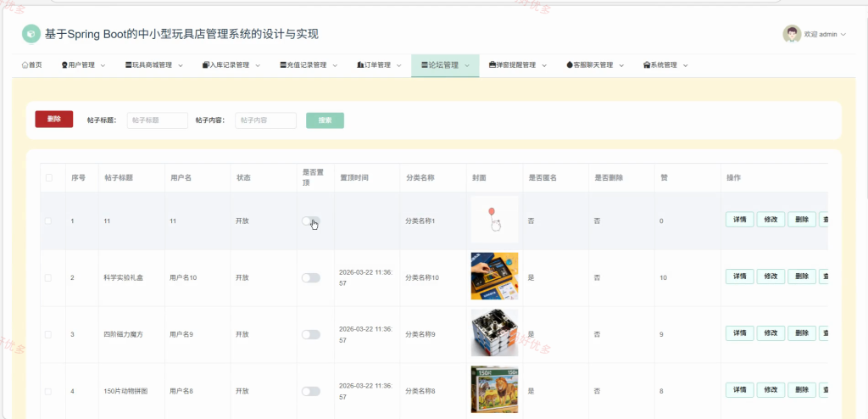Expand the 订单管理 menu arrow
The height and width of the screenshot is (419, 868).
[399, 65]
